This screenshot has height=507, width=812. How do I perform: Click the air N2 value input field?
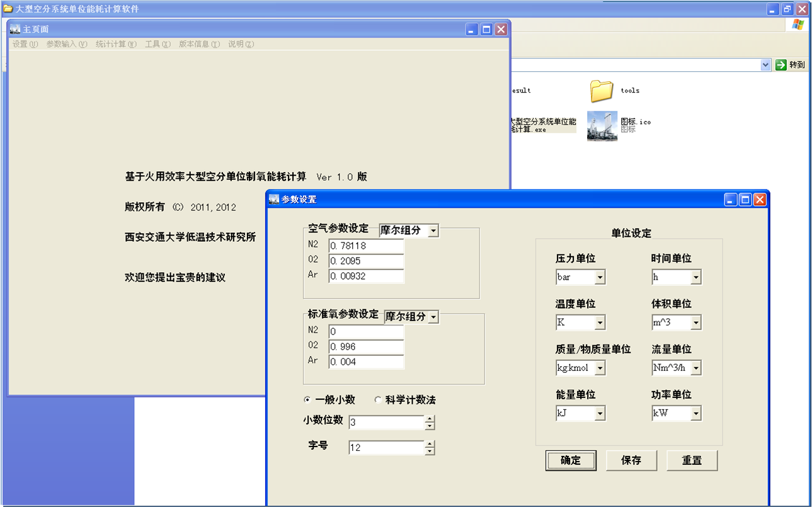click(x=365, y=246)
